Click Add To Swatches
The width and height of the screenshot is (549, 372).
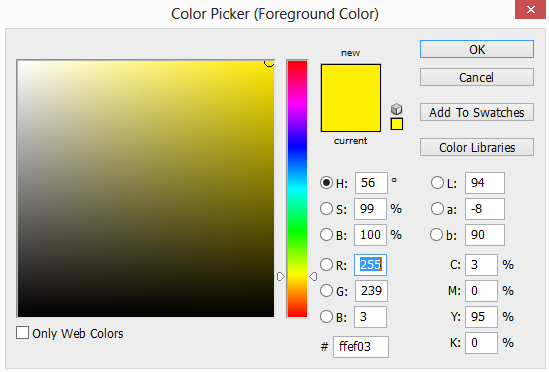(477, 112)
